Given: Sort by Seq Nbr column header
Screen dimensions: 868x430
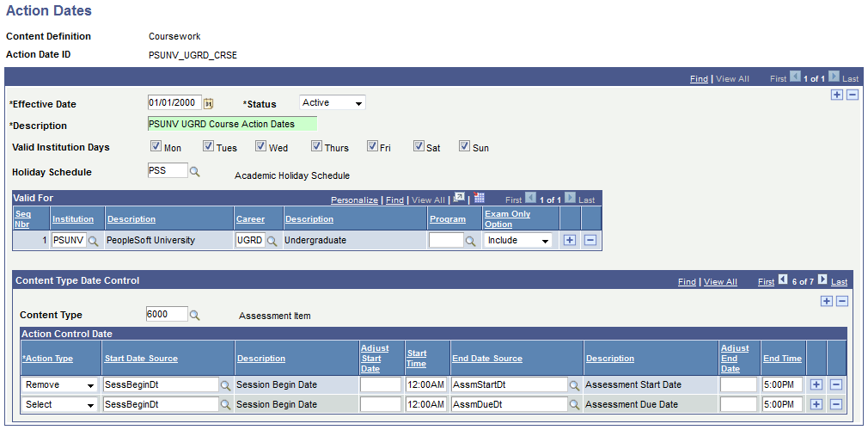Looking at the screenshot, I should (x=23, y=219).
